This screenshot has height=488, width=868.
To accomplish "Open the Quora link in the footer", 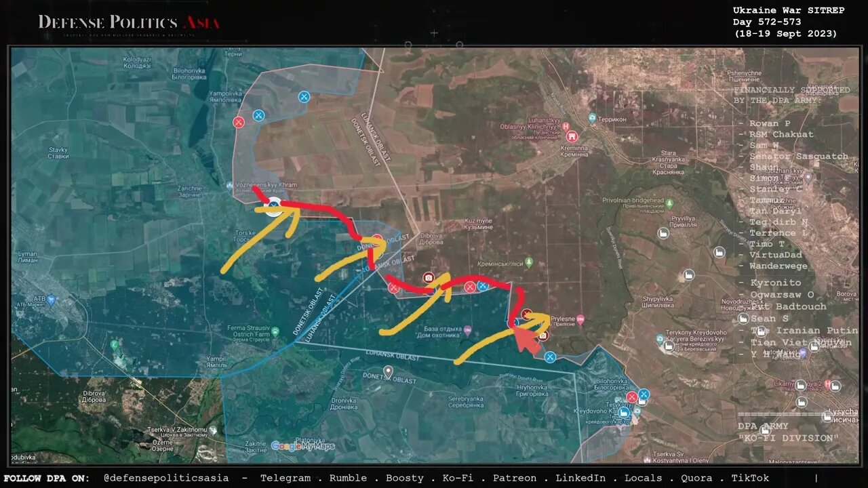I will click(x=696, y=478).
